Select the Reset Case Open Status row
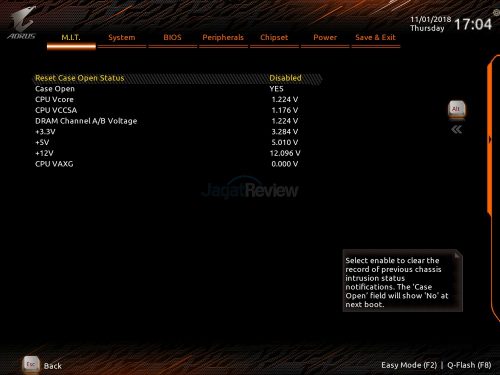The height and width of the screenshot is (375, 500). coord(178,78)
